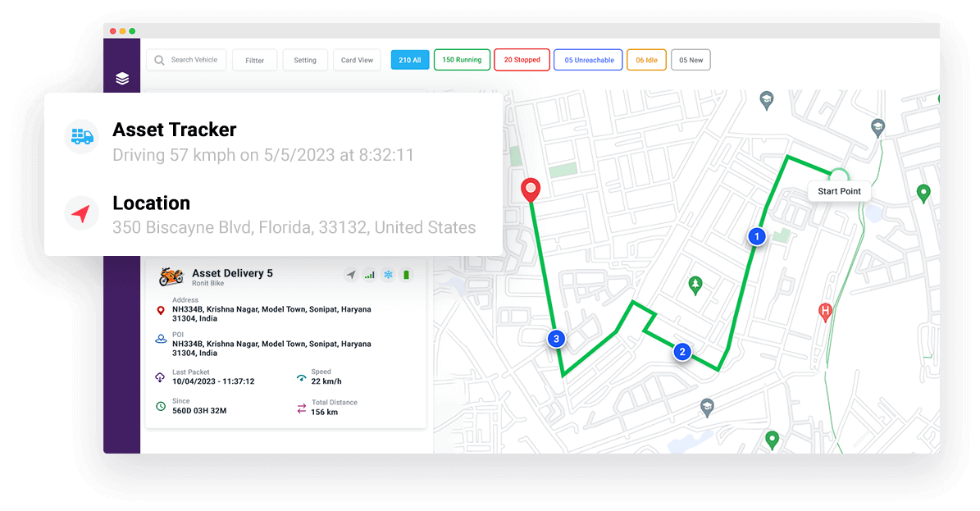Image resolution: width=980 pixels, height=511 pixels.
Task: Click the green tree park marker on the map
Action: 695,285
